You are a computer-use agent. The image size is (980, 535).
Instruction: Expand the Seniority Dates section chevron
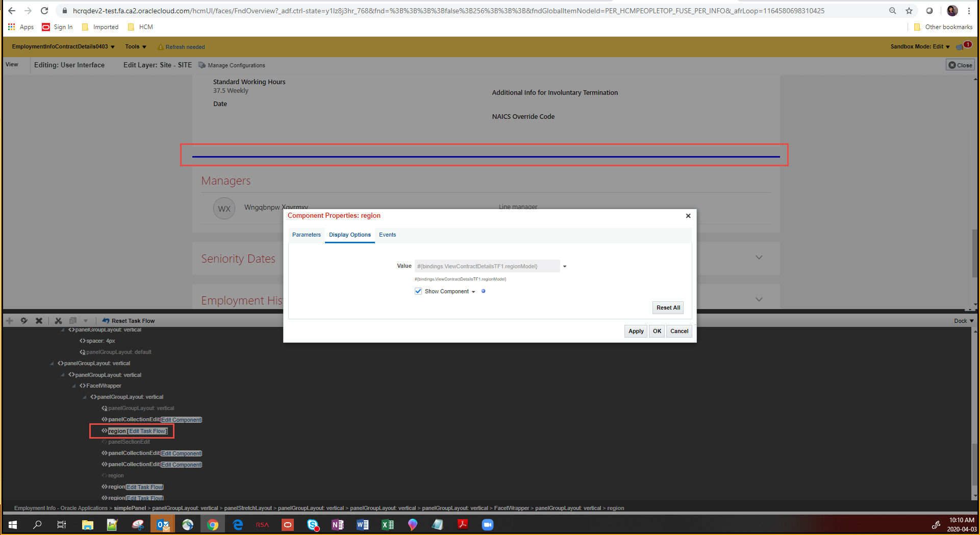pos(759,258)
